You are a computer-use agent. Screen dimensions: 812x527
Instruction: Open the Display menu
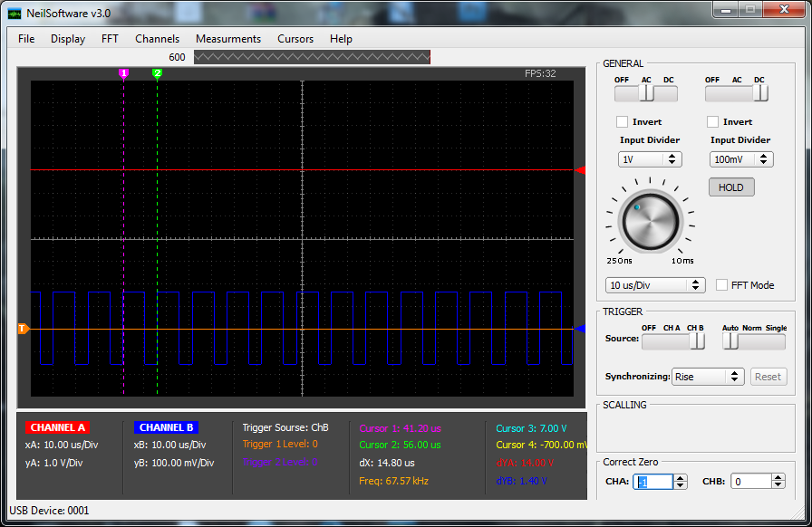pos(68,39)
